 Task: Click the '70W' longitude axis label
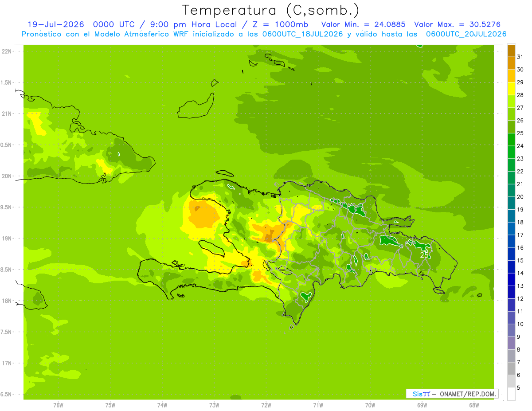click(x=370, y=405)
